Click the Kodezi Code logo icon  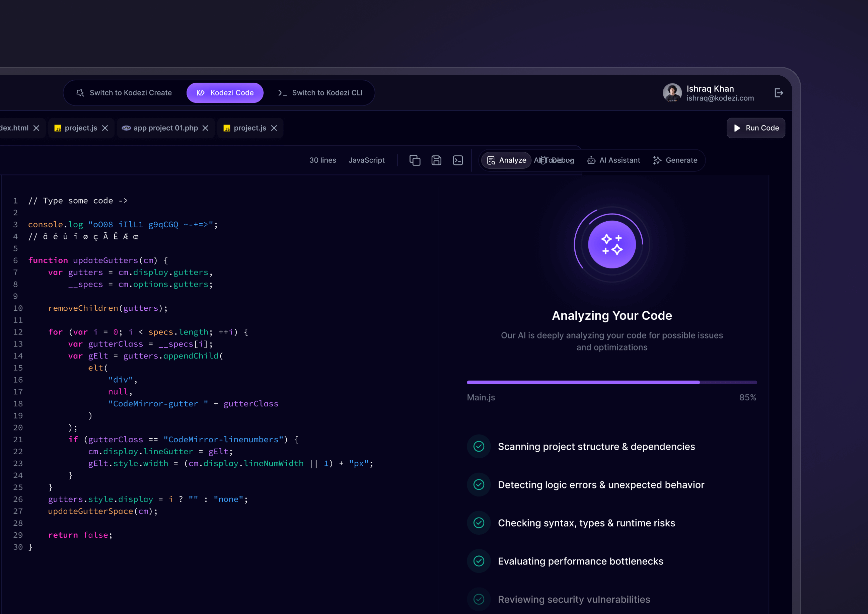pyautogui.click(x=201, y=93)
